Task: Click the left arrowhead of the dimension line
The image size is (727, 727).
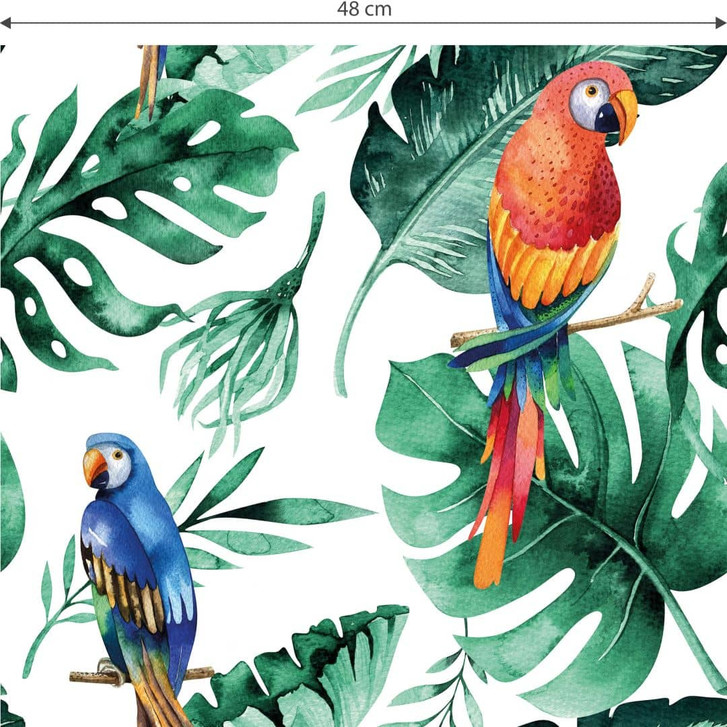Action: pos(5,23)
